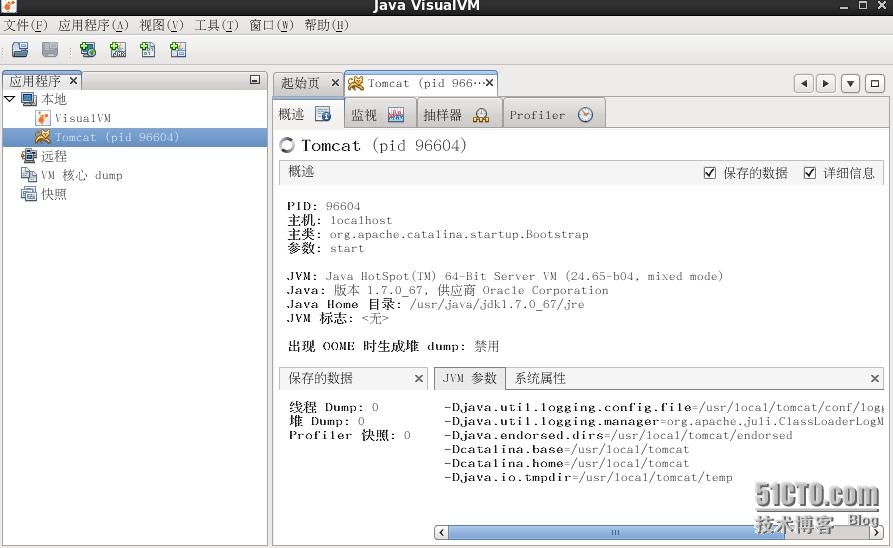Open the 文件(F) menu
The height and width of the screenshot is (548, 893).
tap(26, 25)
